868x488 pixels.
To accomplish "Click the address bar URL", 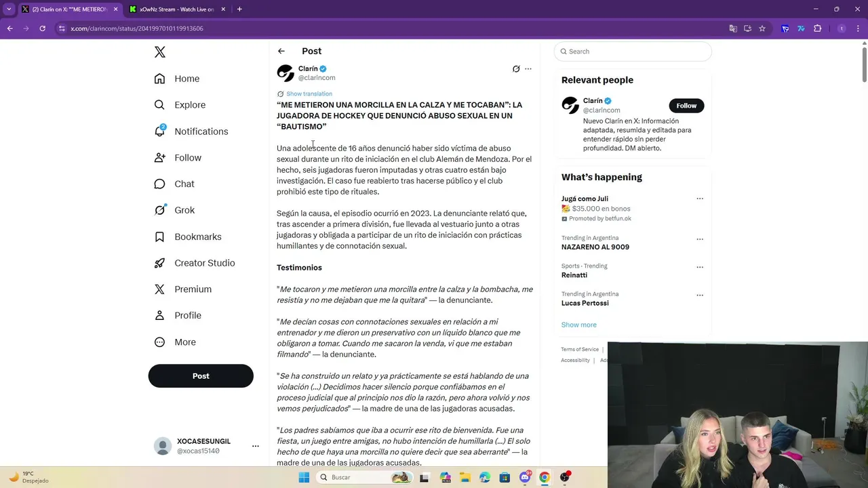I will tap(137, 28).
